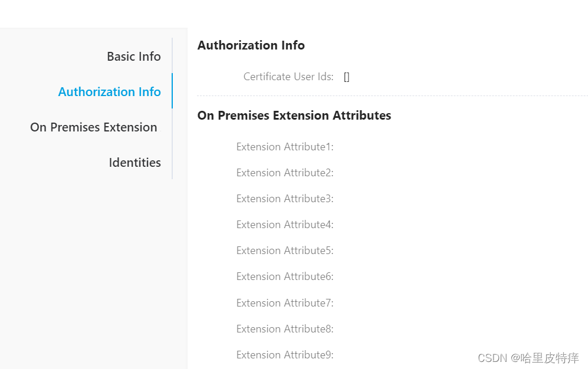Image resolution: width=588 pixels, height=369 pixels.
Task: Select the Extension Attribute8 label
Action: [284, 329]
